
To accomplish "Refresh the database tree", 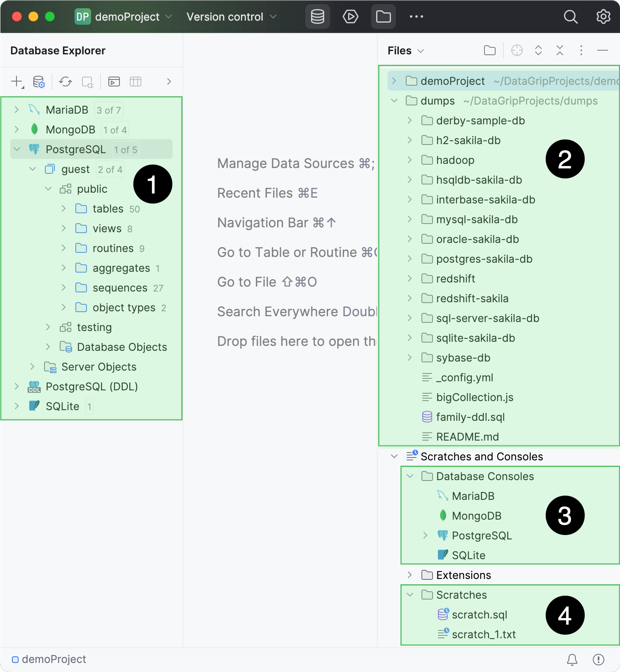I will 65,82.
